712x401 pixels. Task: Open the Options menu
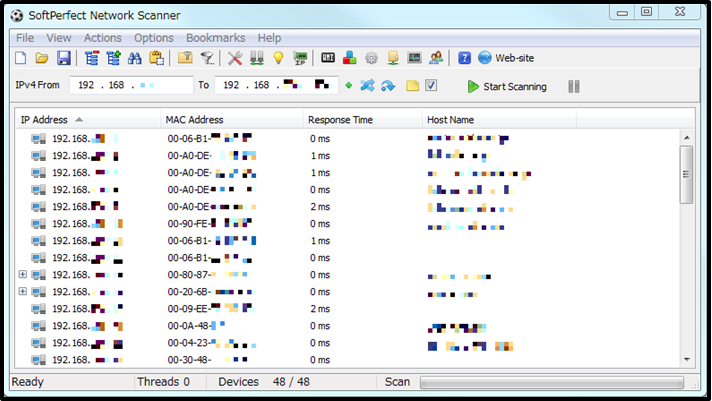click(153, 38)
